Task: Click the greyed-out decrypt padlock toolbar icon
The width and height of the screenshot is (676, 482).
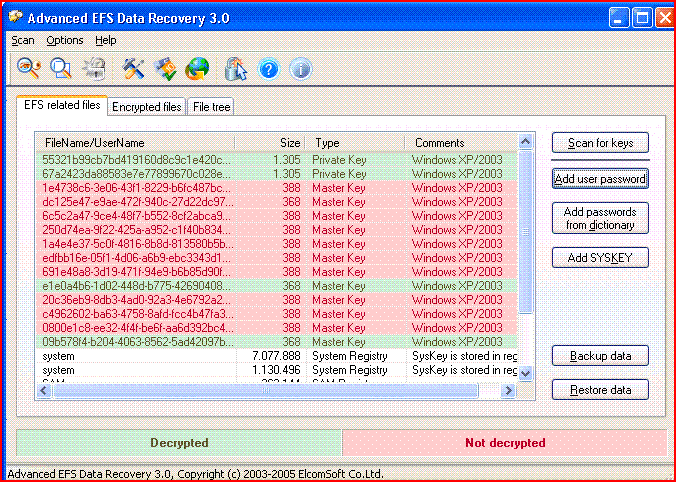Action: coord(94,69)
